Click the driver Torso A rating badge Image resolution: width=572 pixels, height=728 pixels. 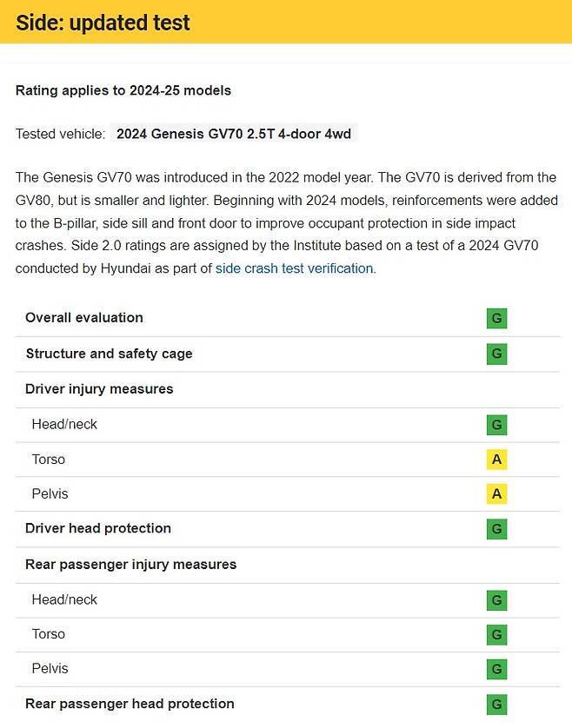pos(496,460)
